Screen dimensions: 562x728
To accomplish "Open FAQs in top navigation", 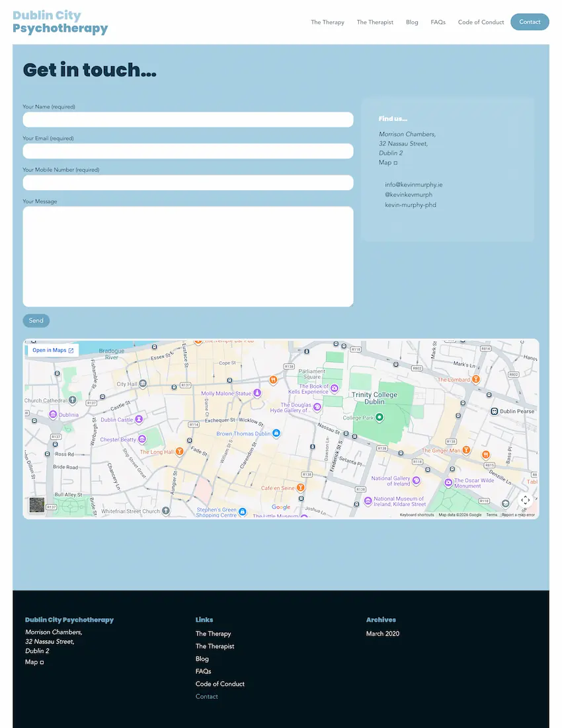I will (x=438, y=22).
